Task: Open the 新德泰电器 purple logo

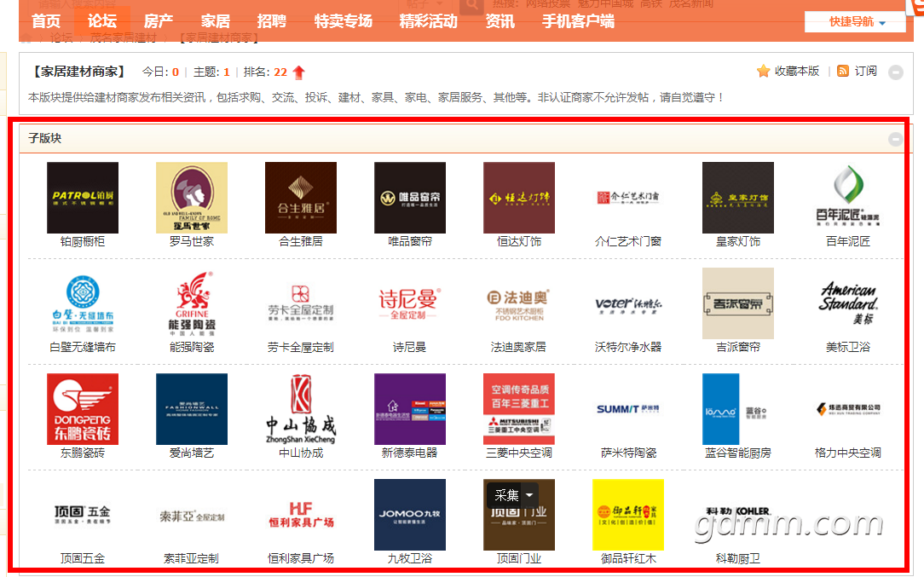Action: 410,409
